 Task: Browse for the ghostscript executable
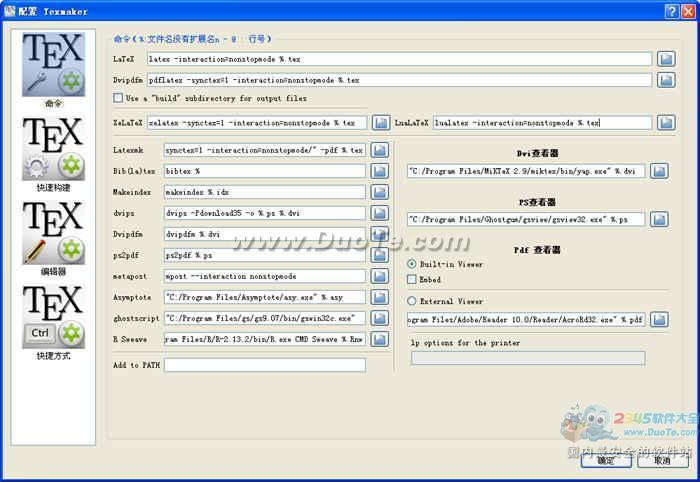click(x=379, y=318)
